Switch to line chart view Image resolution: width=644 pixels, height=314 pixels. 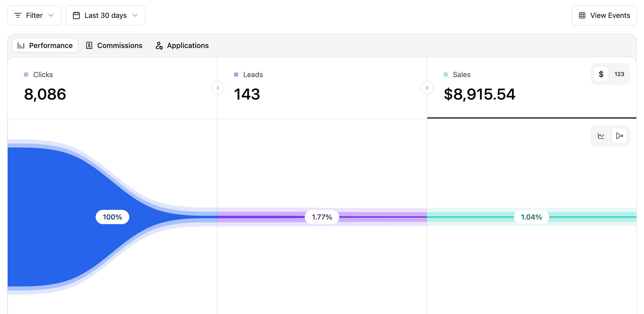tap(601, 136)
